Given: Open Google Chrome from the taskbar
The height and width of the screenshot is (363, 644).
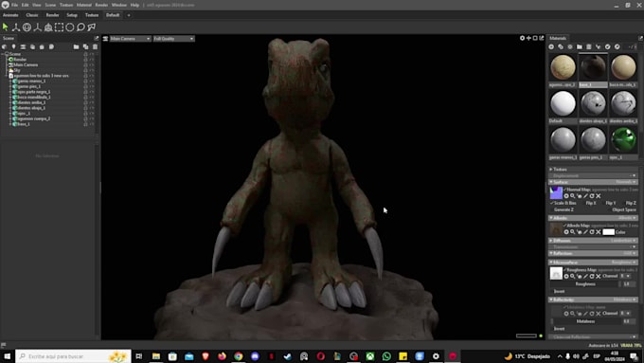Looking at the screenshot, I should [239, 356].
